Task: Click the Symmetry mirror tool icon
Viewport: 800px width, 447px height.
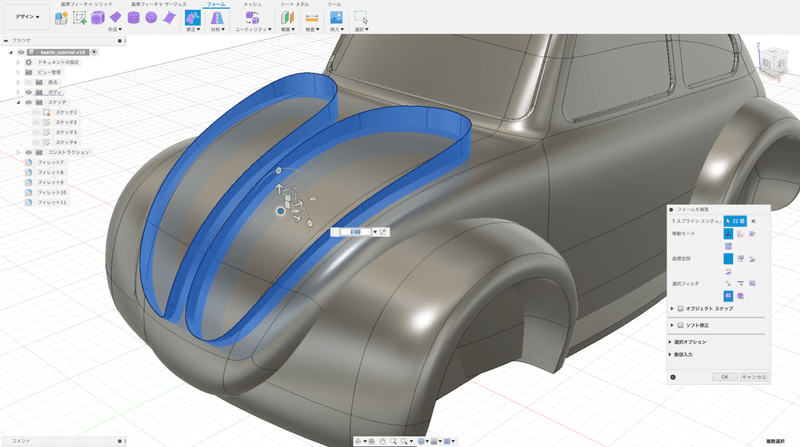Action: (217, 18)
